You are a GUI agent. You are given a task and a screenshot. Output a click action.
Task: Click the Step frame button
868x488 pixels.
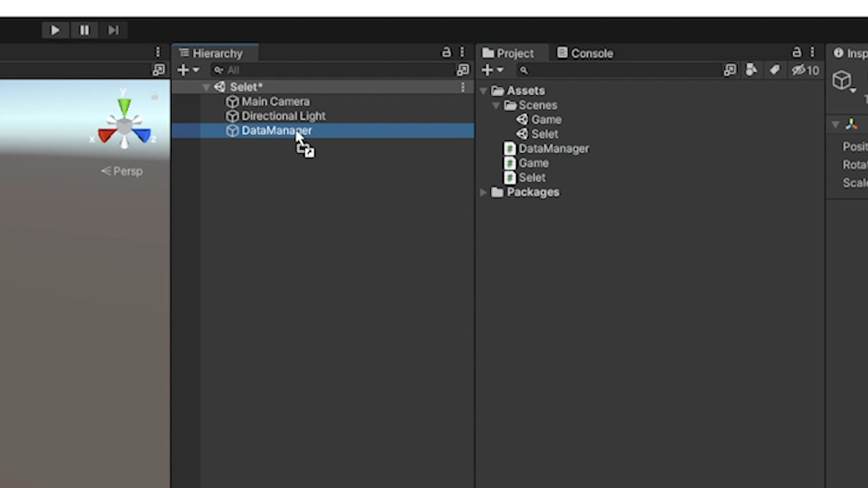point(113,30)
